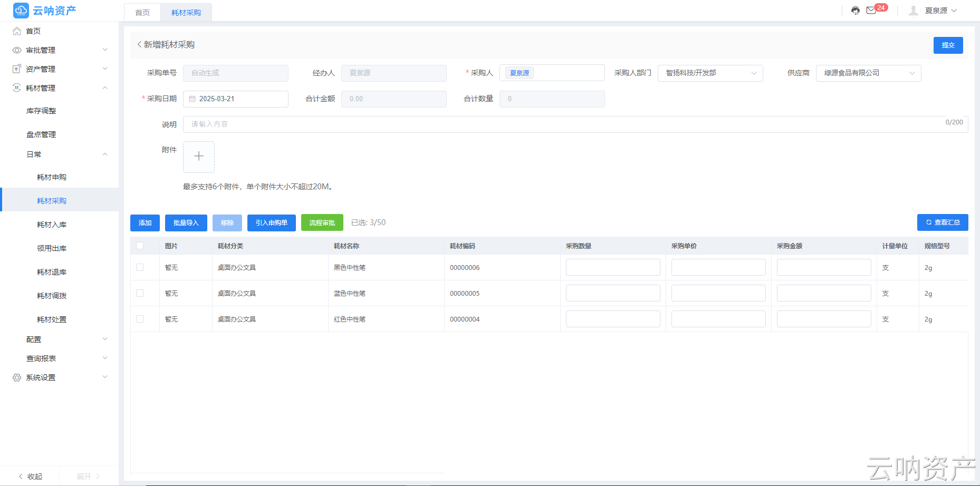Screen dimensions: 980x486
Task: Expand the 审批管理 menu
Action: [105, 50]
